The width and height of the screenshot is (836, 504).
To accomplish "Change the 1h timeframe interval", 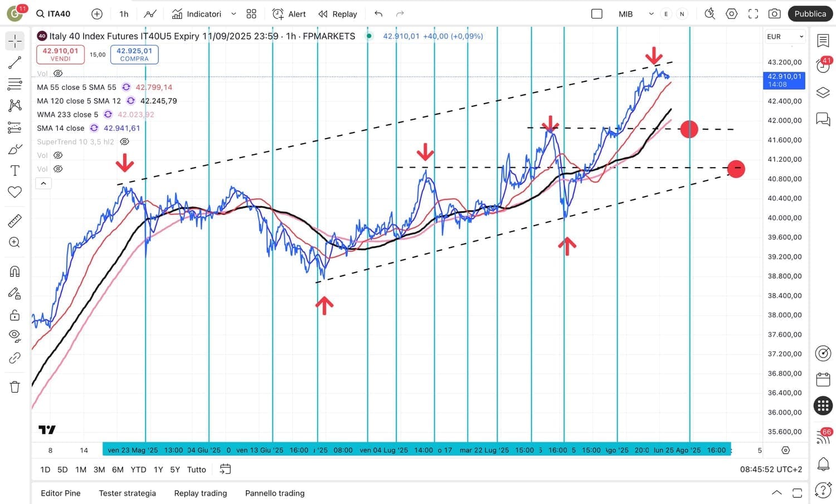I will point(124,14).
